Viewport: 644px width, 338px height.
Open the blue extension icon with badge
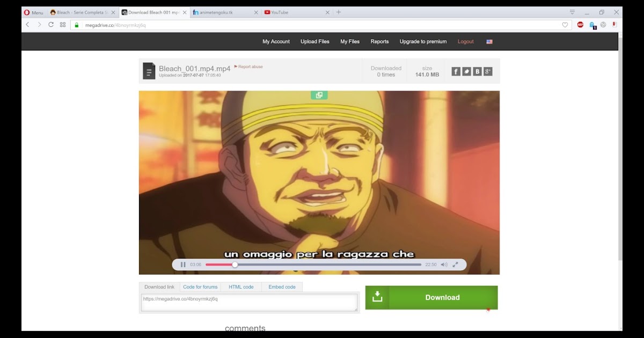coord(592,25)
